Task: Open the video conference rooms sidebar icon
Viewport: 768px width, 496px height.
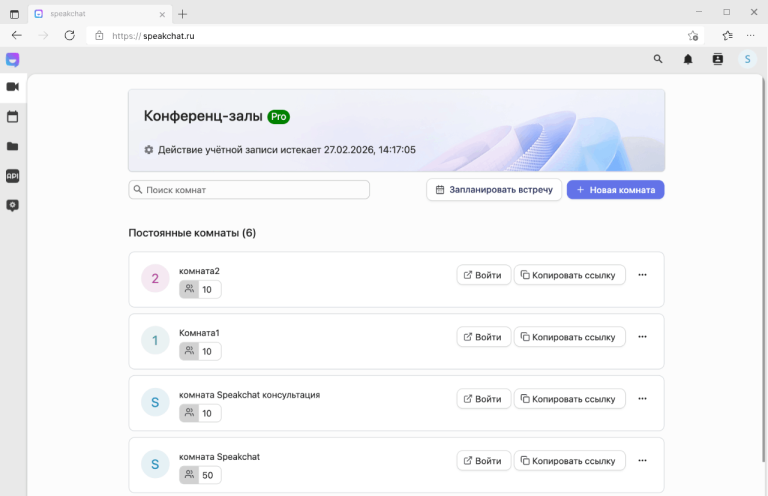Action: pyautogui.click(x=13, y=87)
